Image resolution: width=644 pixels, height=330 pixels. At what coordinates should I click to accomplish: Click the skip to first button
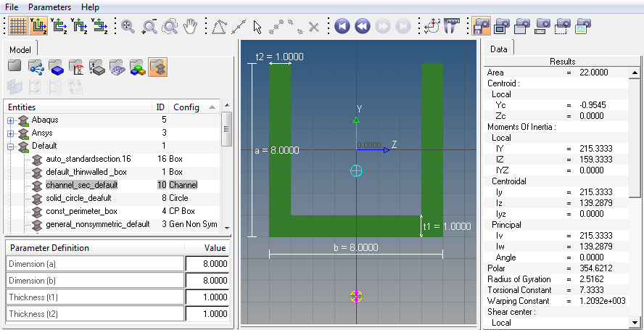point(343,27)
